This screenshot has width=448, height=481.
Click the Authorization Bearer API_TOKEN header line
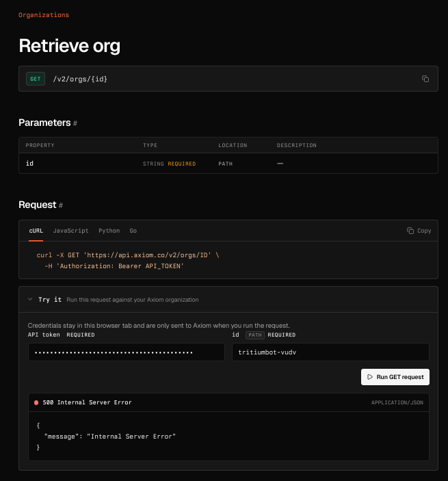(114, 266)
